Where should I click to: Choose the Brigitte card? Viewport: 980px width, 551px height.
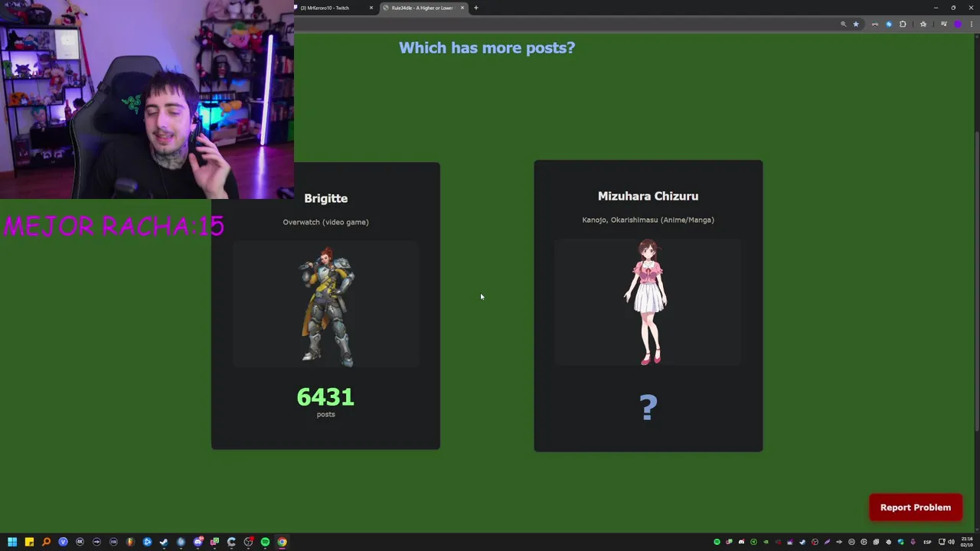(x=325, y=305)
